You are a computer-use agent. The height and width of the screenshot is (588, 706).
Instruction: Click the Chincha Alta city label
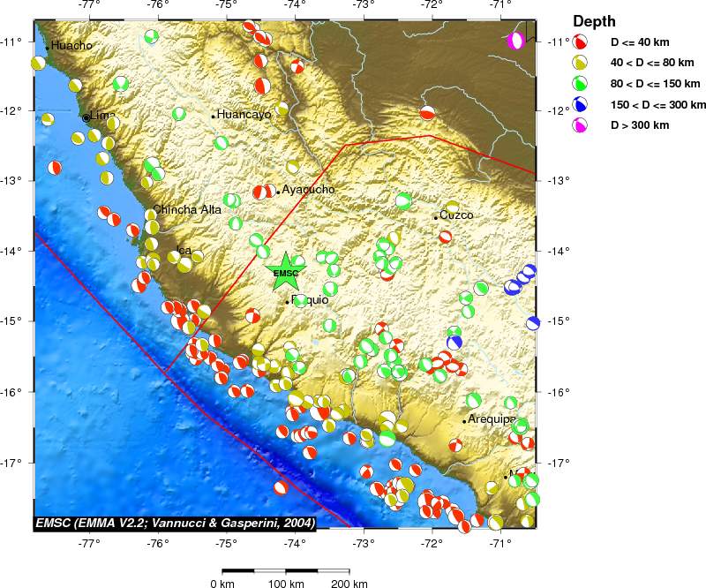[187, 210]
